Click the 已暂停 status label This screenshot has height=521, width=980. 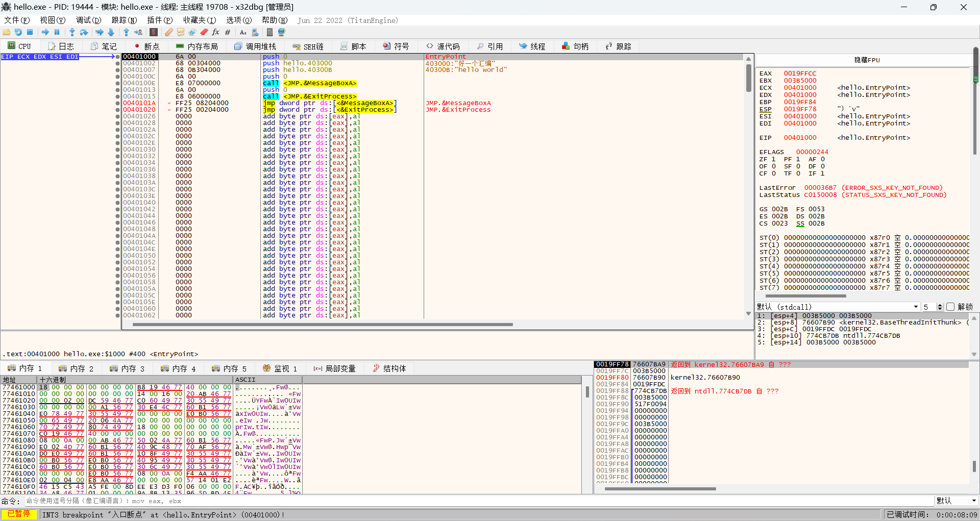coord(19,514)
